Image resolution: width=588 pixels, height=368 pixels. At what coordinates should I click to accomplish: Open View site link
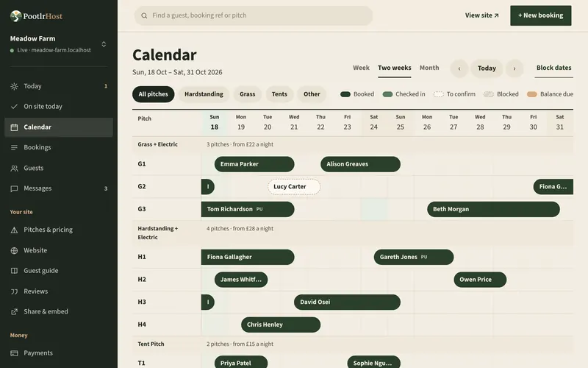pyautogui.click(x=482, y=15)
